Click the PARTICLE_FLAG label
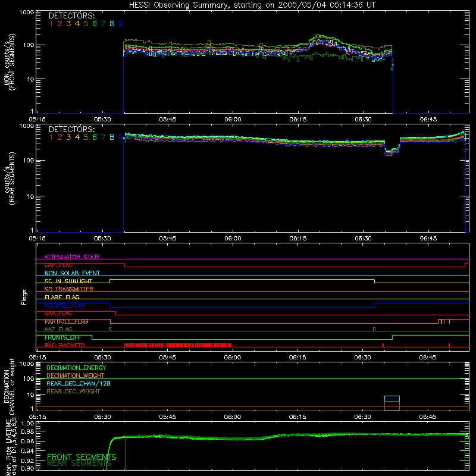 [67, 321]
